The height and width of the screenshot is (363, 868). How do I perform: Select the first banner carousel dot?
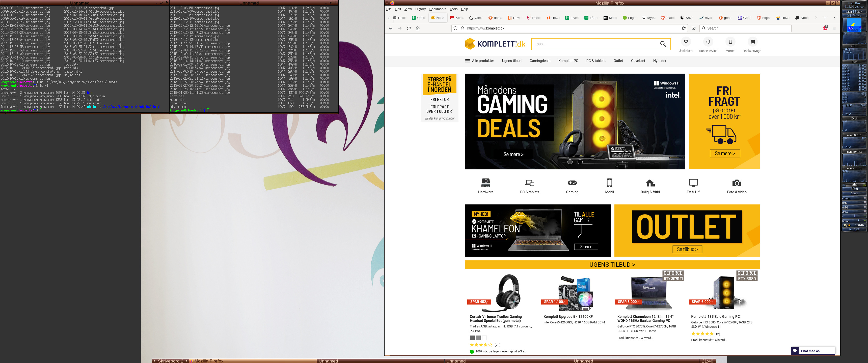570,162
